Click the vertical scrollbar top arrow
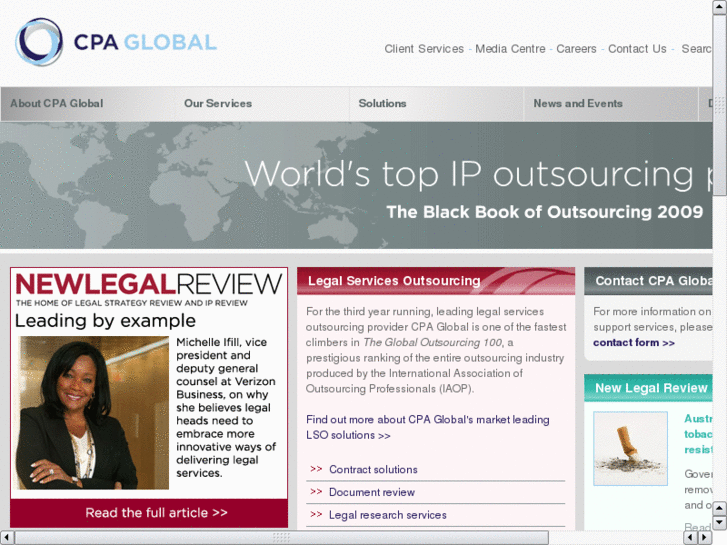The height and width of the screenshot is (545, 727). point(720,7)
